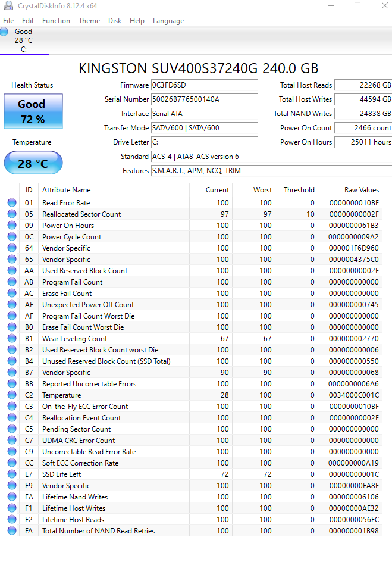Click status orb for Unused Reserved Block Count row
Screen dimensions: 392x562
tap(12, 361)
